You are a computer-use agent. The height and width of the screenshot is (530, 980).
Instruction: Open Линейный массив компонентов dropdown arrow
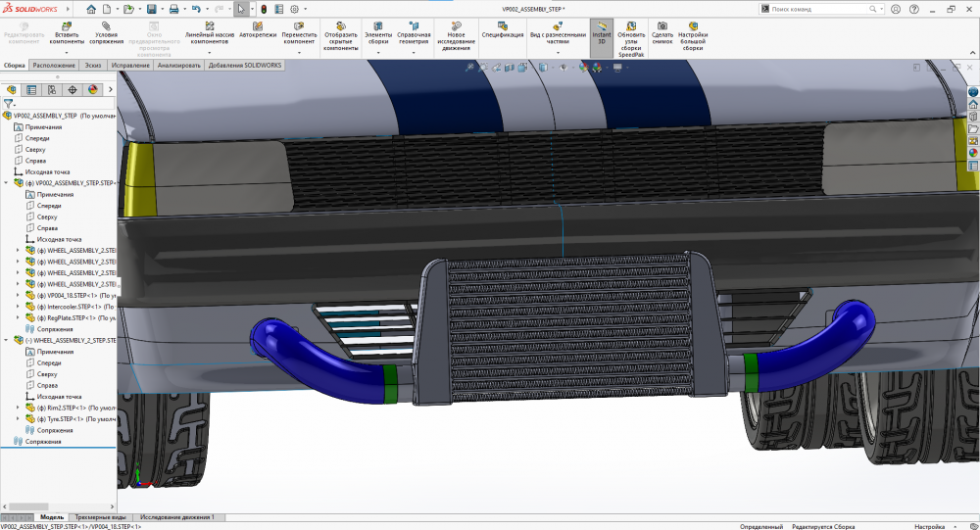click(x=210, y=51)
